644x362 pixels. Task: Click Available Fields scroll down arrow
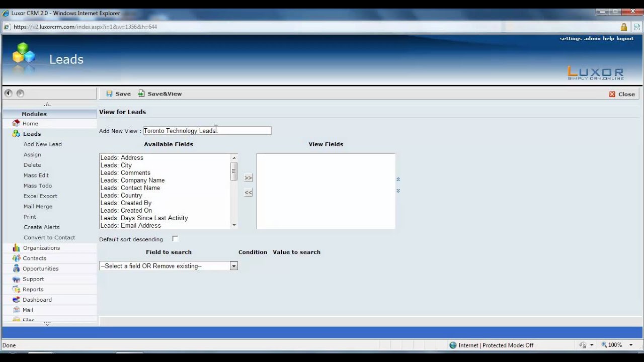click(x=234, y=225)
